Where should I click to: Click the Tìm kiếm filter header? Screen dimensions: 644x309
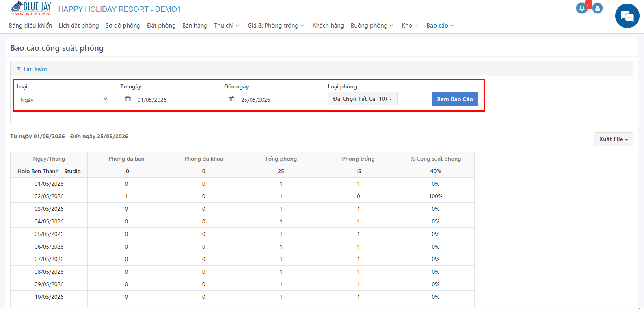click(32, 69)
